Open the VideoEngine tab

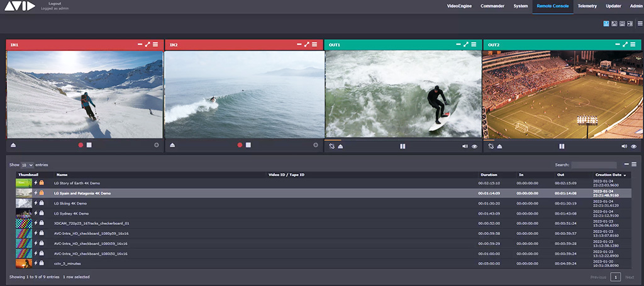pyautogui.click(x=459, y=6)
